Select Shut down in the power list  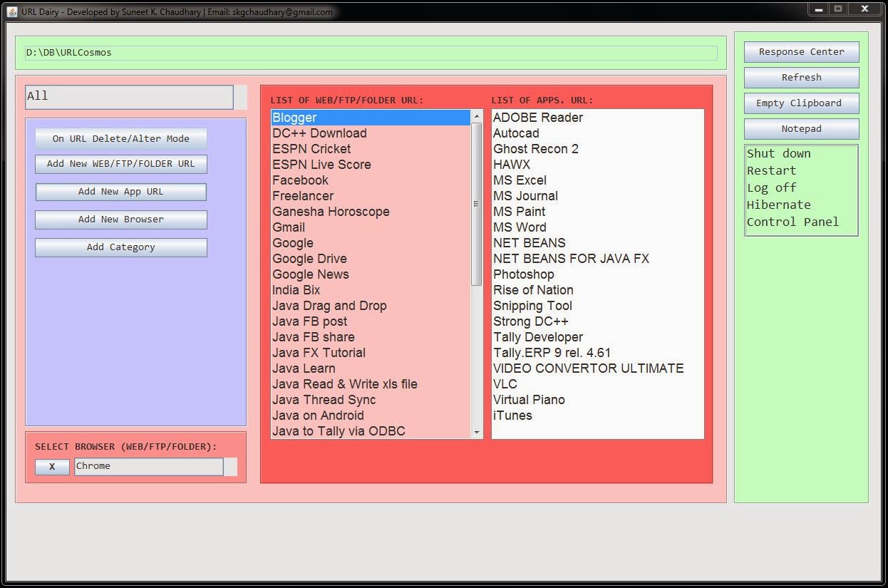[x=801, y=154]
